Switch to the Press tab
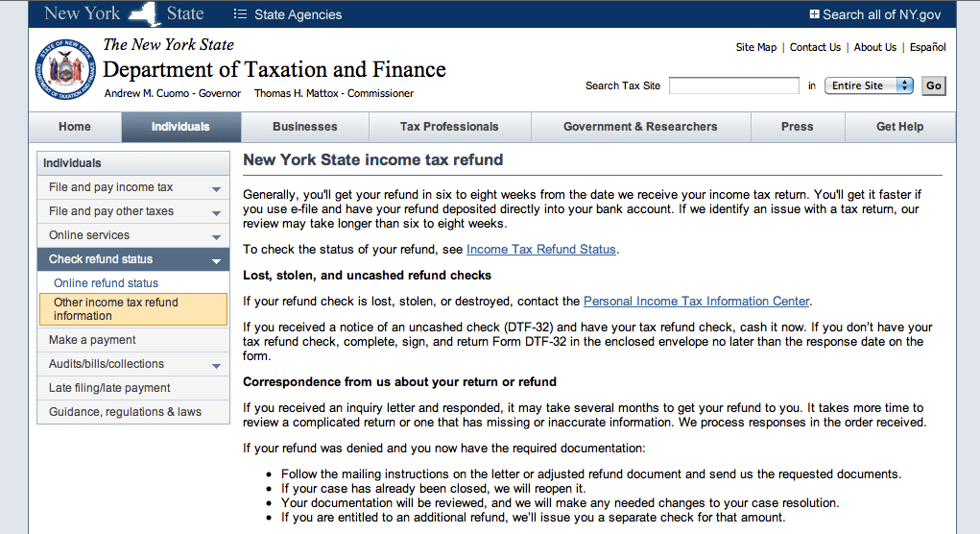980x534 pixels. coord(798,127)
